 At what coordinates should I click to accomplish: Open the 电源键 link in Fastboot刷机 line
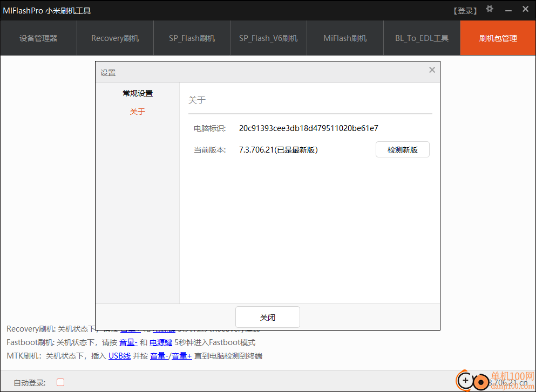(161, 342)
